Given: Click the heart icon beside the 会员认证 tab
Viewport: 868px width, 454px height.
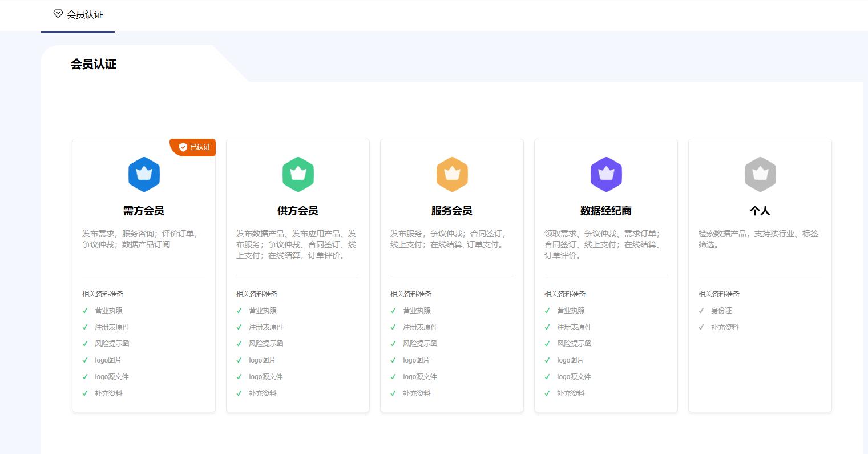Looking at the screenshot, I should 58,14.
